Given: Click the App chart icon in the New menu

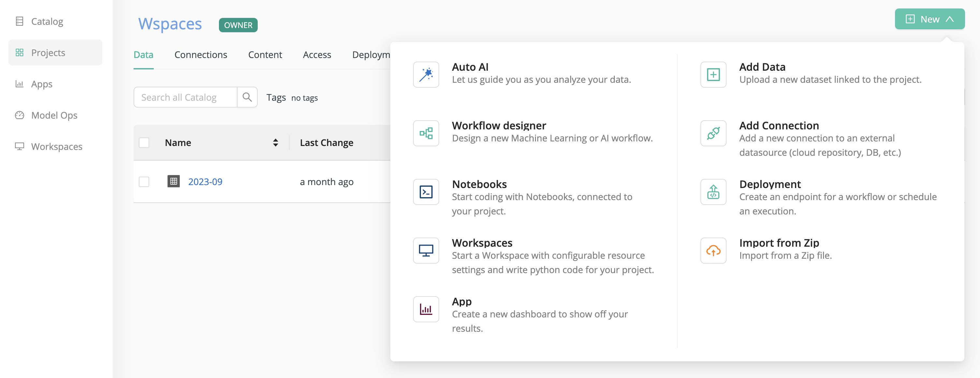Looking at the screenshot, I should [x=426, y=309].
